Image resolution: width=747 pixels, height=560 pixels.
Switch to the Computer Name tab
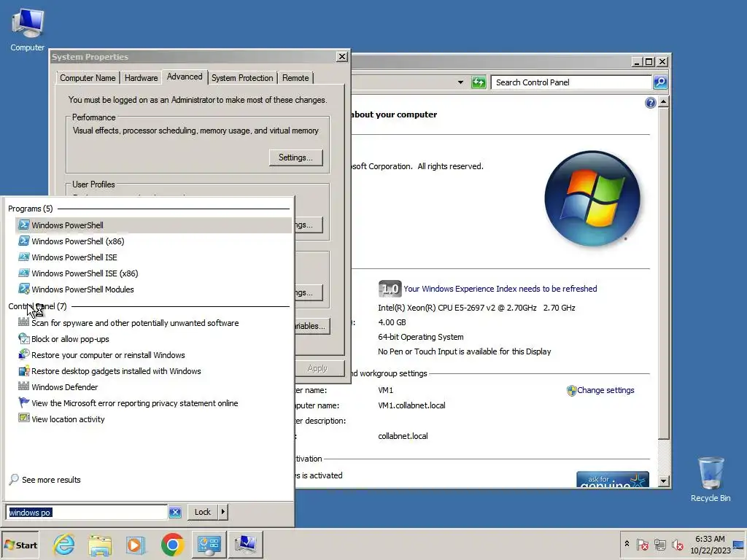click(88, 78)
